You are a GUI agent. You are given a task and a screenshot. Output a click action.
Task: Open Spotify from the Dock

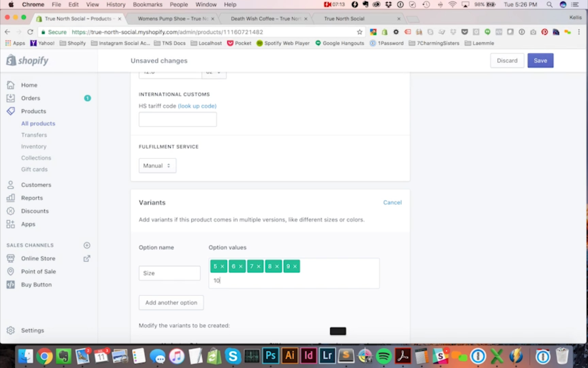pos(384,356)
